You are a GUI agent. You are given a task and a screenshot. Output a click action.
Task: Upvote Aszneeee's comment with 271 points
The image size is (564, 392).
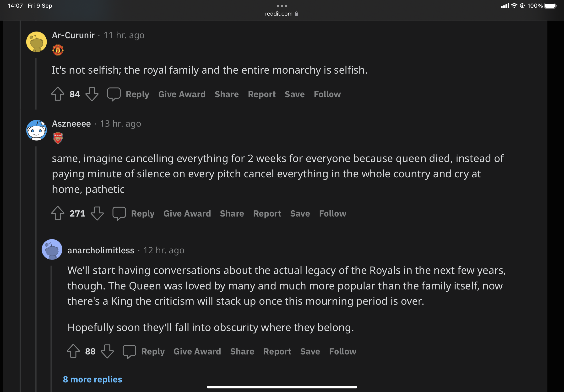58,213
